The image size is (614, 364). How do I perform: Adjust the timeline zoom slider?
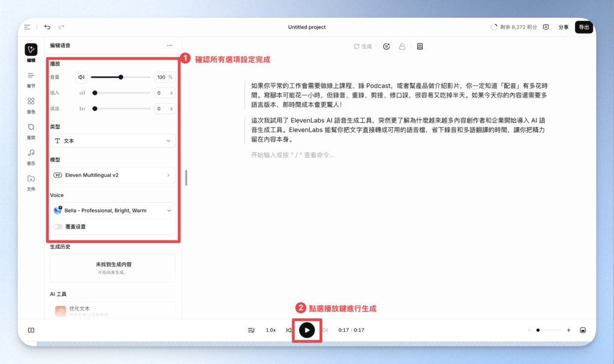549,330
